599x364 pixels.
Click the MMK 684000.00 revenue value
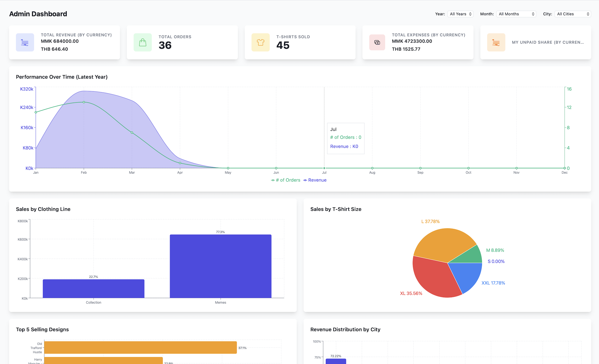click(x=60, y=41)
